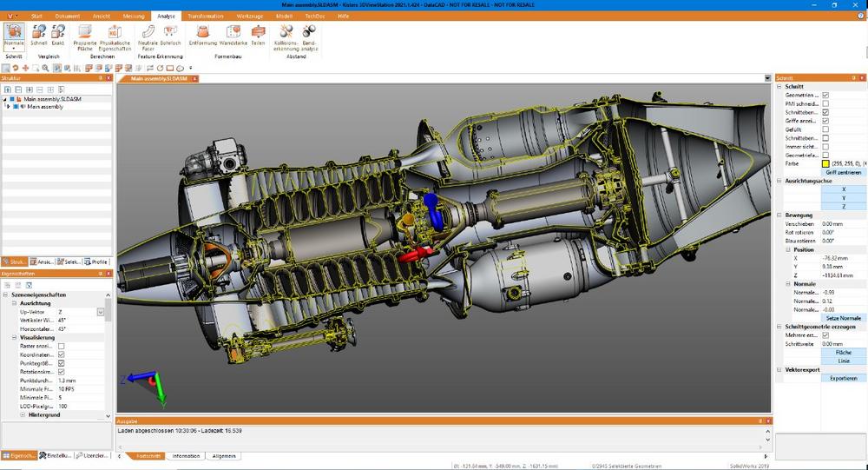Open the Up-Vektor dropdown

coord(101,312)
